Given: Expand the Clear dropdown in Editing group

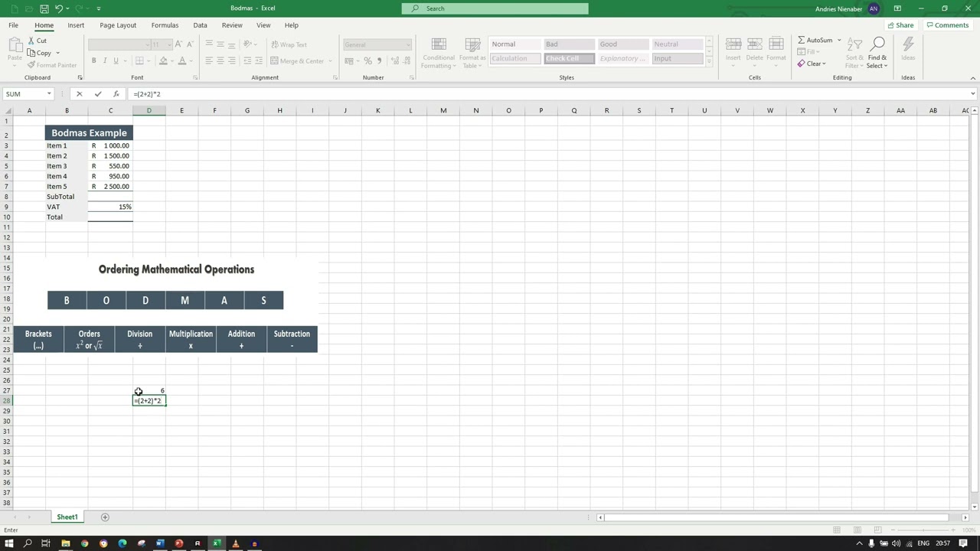Looking at the screenshot, I should 824,64.
